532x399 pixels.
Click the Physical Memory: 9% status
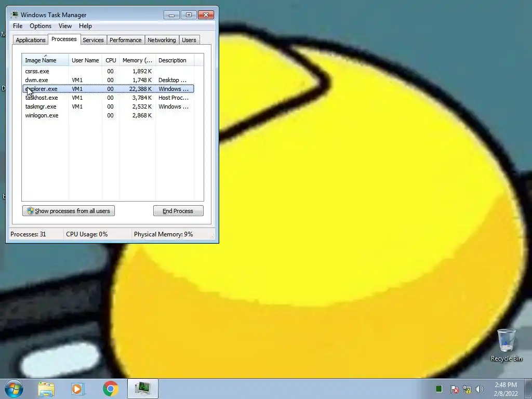163,234
